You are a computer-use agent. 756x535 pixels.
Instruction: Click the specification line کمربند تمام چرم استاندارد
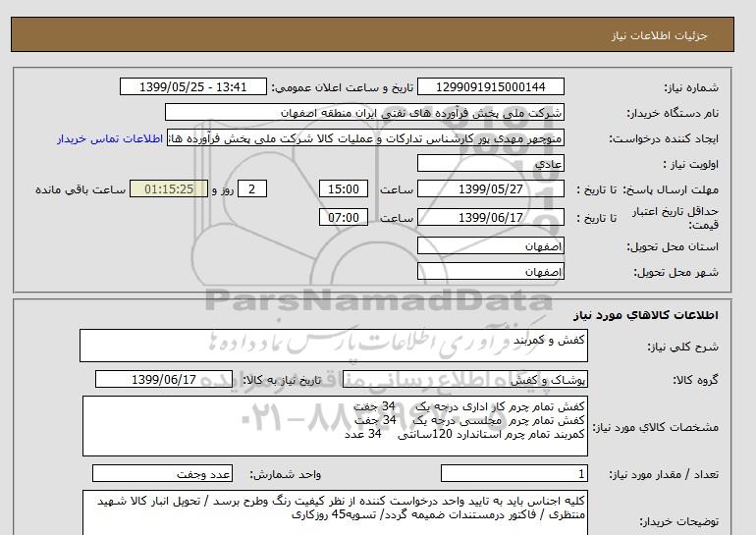coord(464,434)
